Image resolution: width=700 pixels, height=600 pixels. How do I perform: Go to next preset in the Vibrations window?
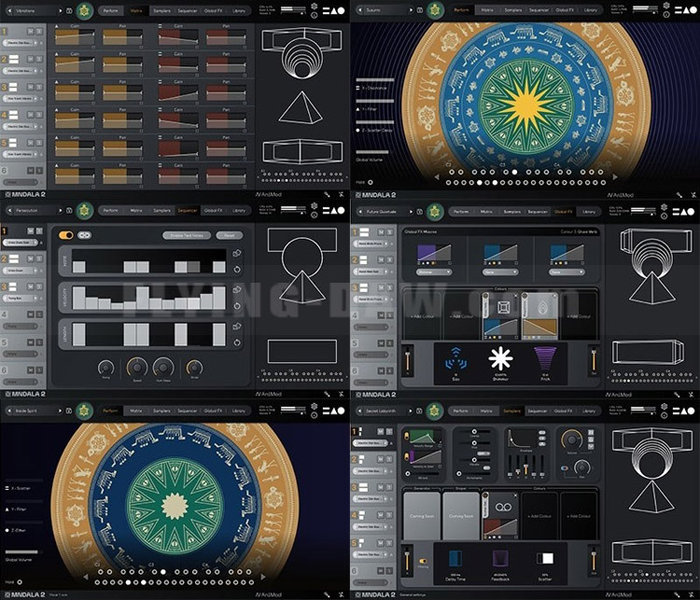pos(61,10)
